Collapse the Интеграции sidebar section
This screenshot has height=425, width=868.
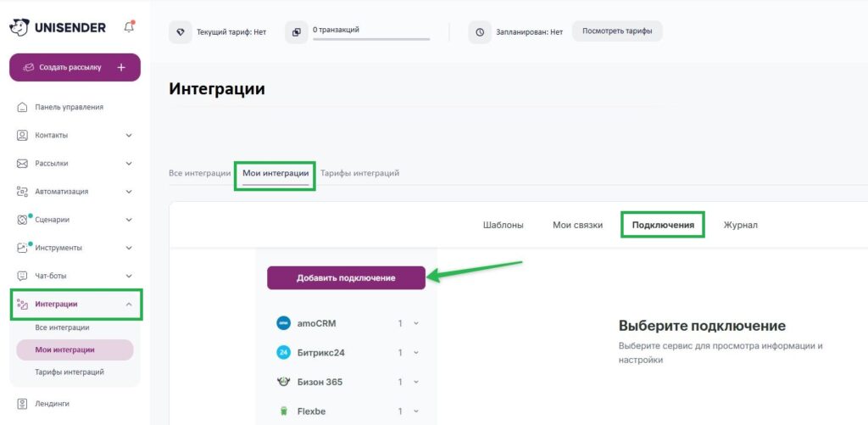129,304
